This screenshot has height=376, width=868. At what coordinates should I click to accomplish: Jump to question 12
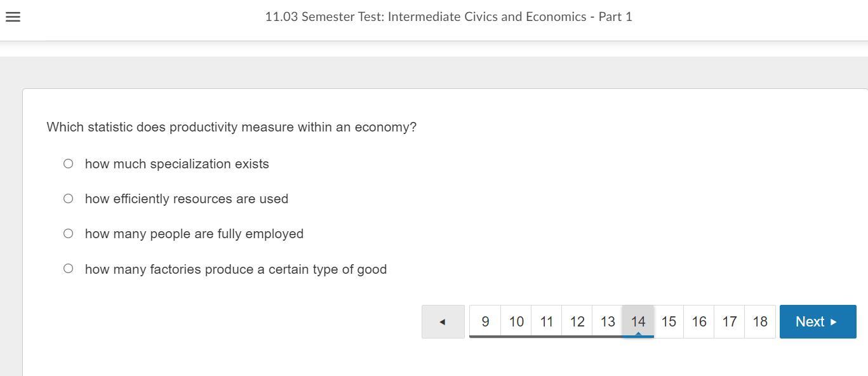pyautogui.click(x=577, y=321)
